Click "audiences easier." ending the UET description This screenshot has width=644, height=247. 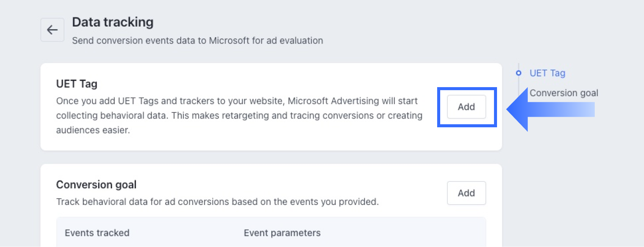(x=93, y=130)
